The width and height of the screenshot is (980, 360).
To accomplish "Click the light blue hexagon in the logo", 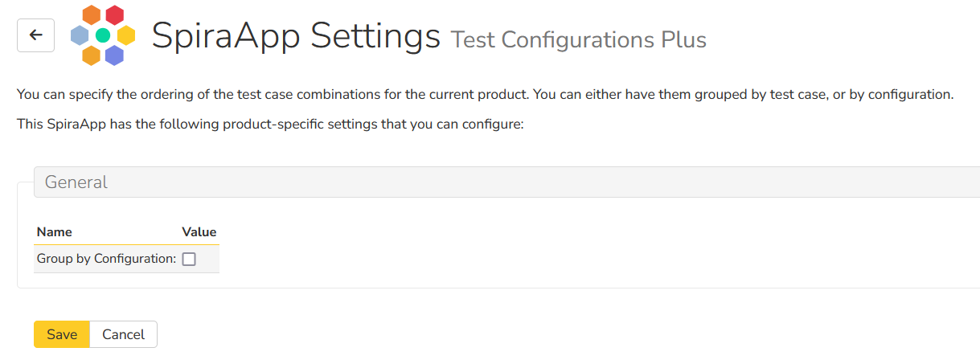I will 80,35.
